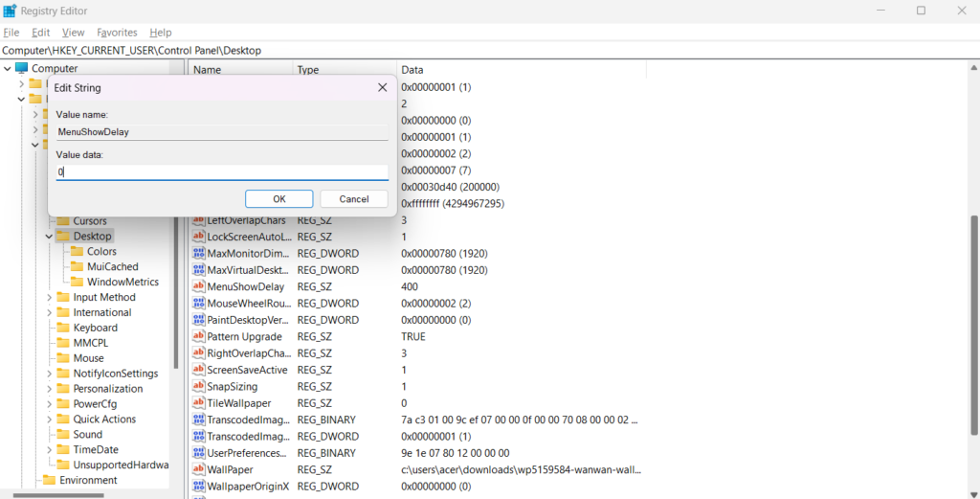Click the MaxMonitorDim... DWORD value icon
980x499 pixels.
(x=199, y=254)
